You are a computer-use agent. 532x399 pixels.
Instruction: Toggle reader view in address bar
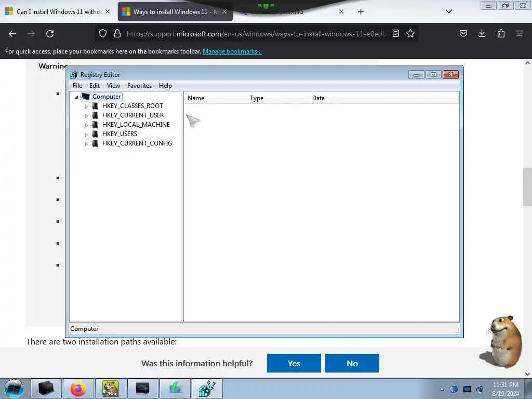[x=395, y=33]
